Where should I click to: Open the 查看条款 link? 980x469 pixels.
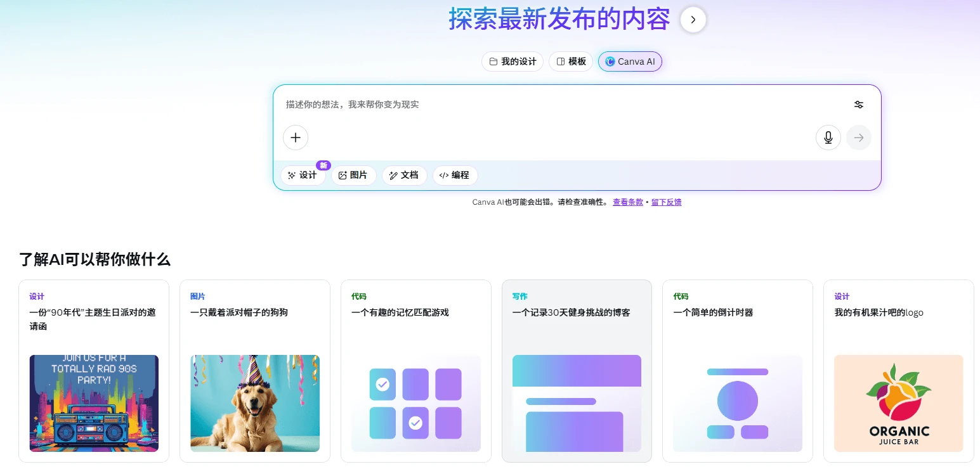click(x=628, y=202)
